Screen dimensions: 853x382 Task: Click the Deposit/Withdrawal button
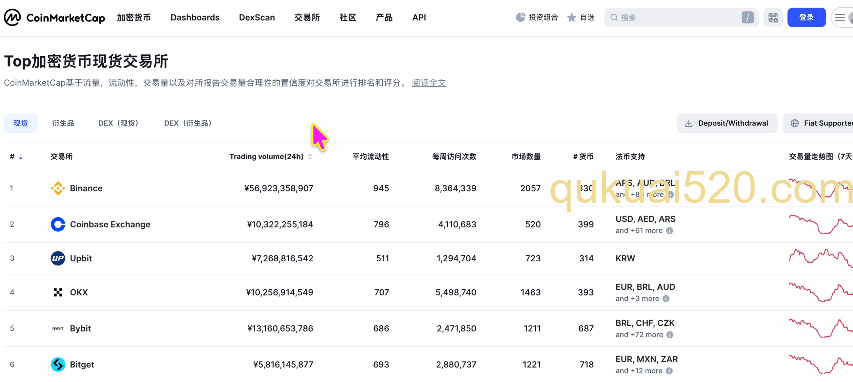click(x=727, y=124)
